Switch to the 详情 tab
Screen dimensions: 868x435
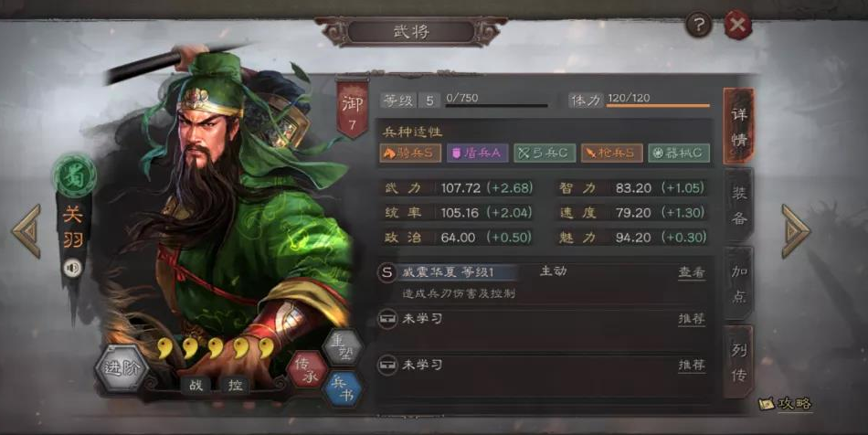[x=739, y=126]
